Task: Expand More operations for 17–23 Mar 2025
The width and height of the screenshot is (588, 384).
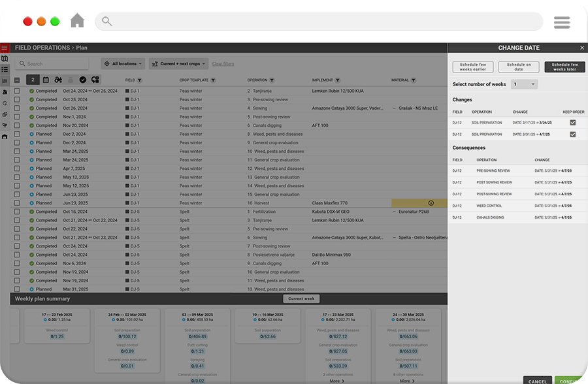Action: tap(337, 381)
